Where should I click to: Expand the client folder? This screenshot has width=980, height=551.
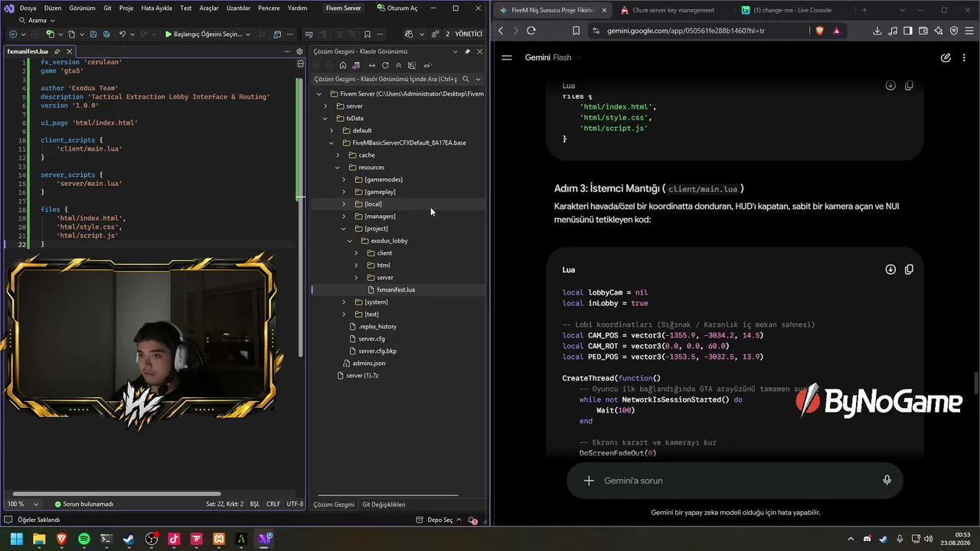[x=356, y=253]
